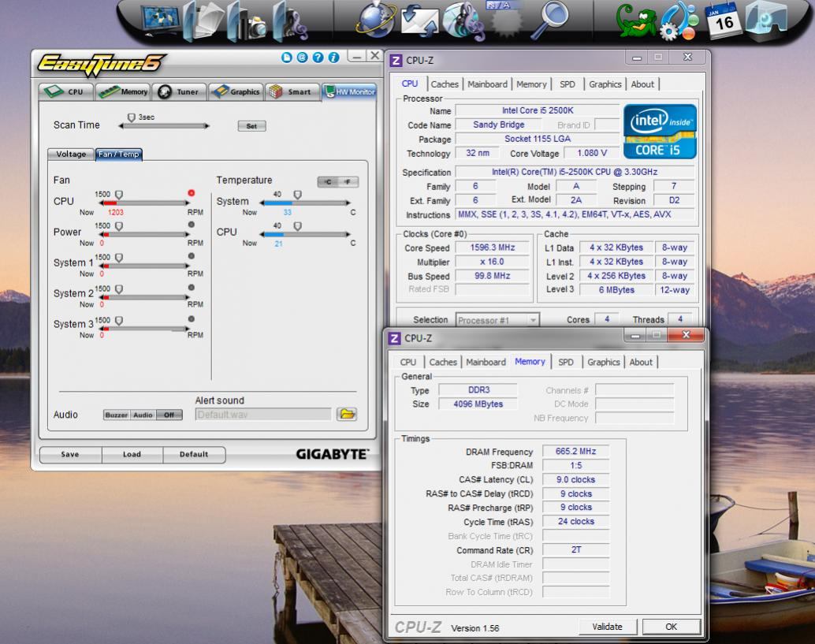The height and width of the screenshot is (644, 815).
Task: Click the EasyTune6 document icon in header
Action: click(286, 58)
